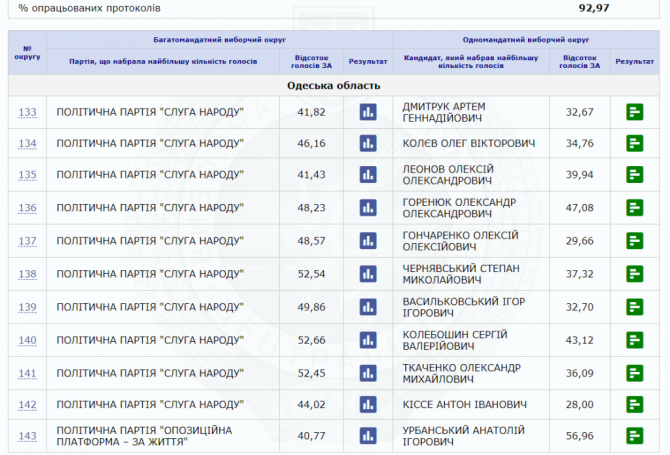
Task: Select the 41,82 party percentage cell
Action: 311,112
